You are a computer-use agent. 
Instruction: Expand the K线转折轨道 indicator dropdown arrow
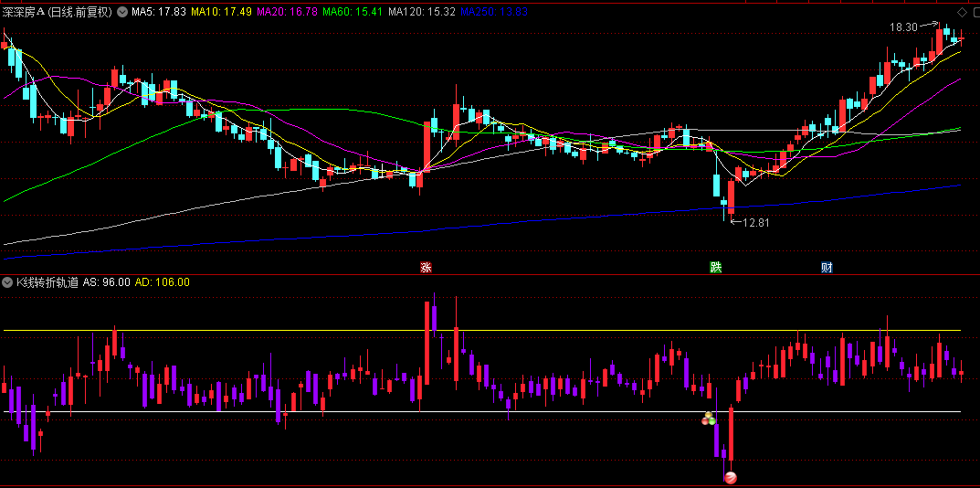8,282
